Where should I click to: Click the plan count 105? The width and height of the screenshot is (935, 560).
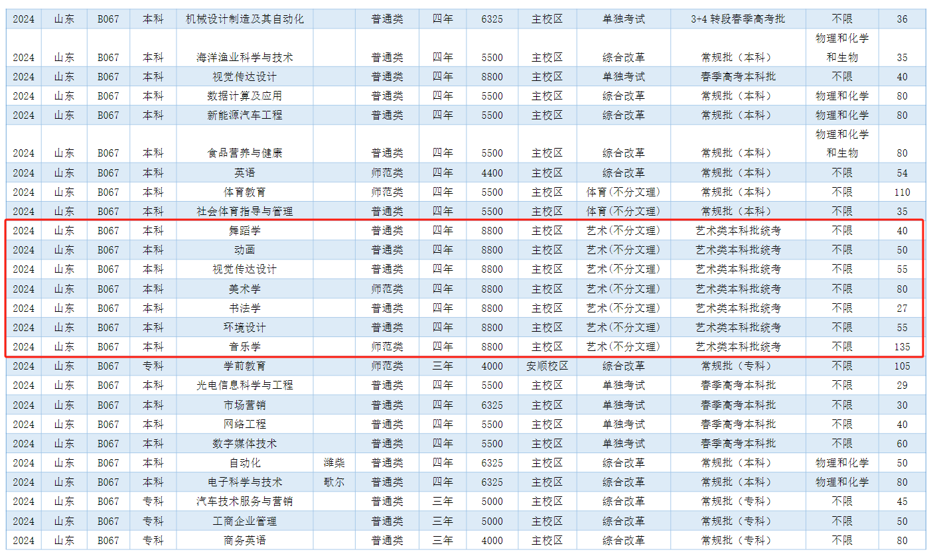(902, 366)
